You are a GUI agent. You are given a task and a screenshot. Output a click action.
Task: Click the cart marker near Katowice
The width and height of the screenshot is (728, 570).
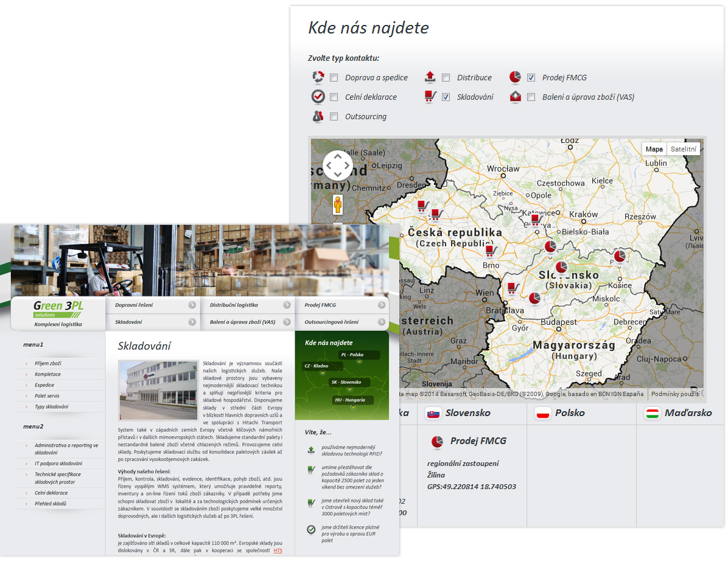coord(536,219)
